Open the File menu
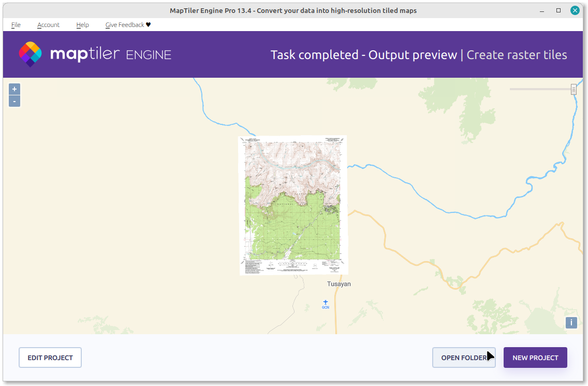The height and width of the screenshot is (386, 588). 16,25
